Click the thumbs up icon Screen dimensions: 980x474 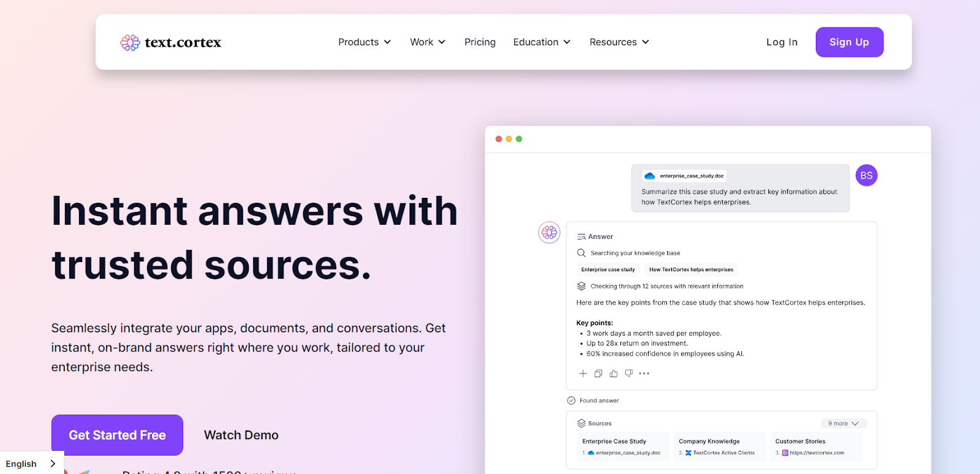[x=614, y=374]
